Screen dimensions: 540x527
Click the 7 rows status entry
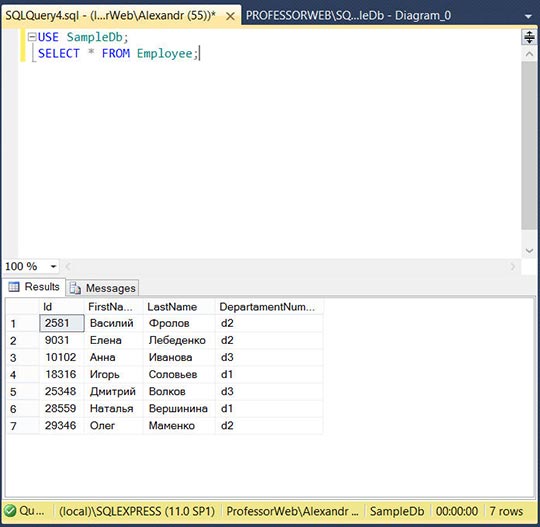[506, 511]
